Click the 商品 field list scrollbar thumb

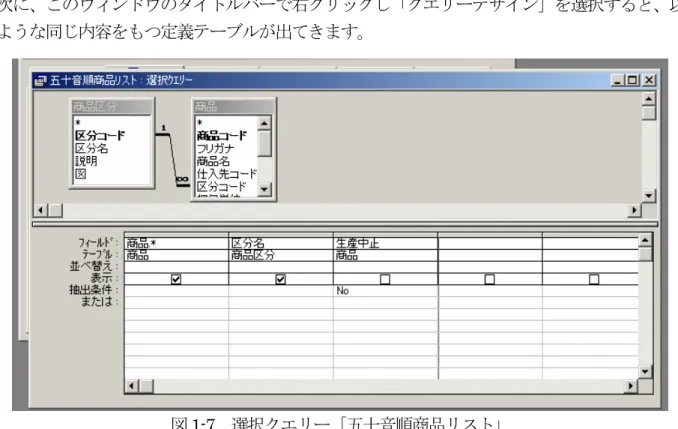[x=264, y=144]
